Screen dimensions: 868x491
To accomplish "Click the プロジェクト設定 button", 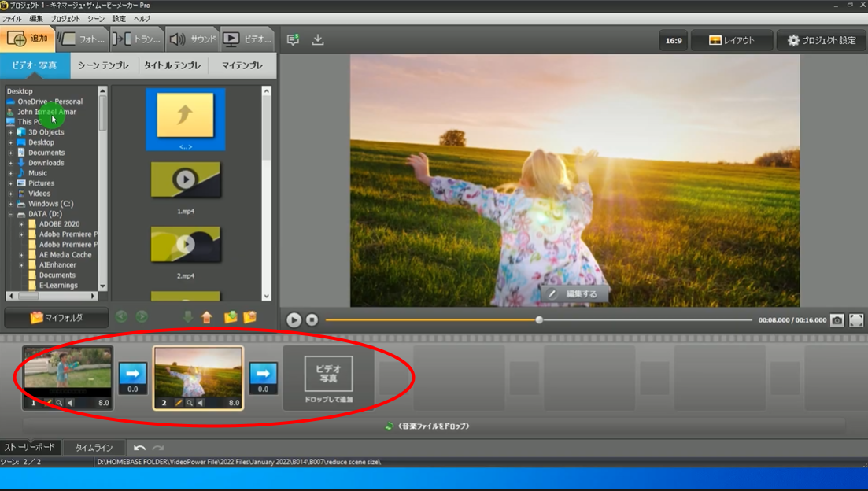I will click(822, 40).
